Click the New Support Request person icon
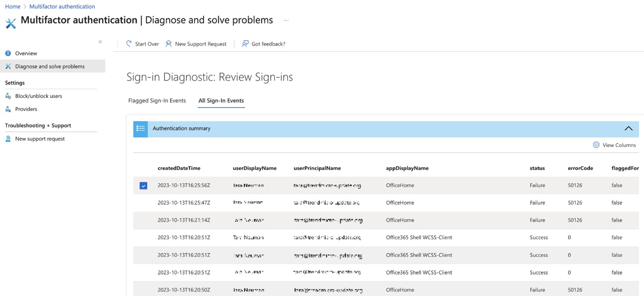Viewport: 644px width, 296px height. click(169, 44)
